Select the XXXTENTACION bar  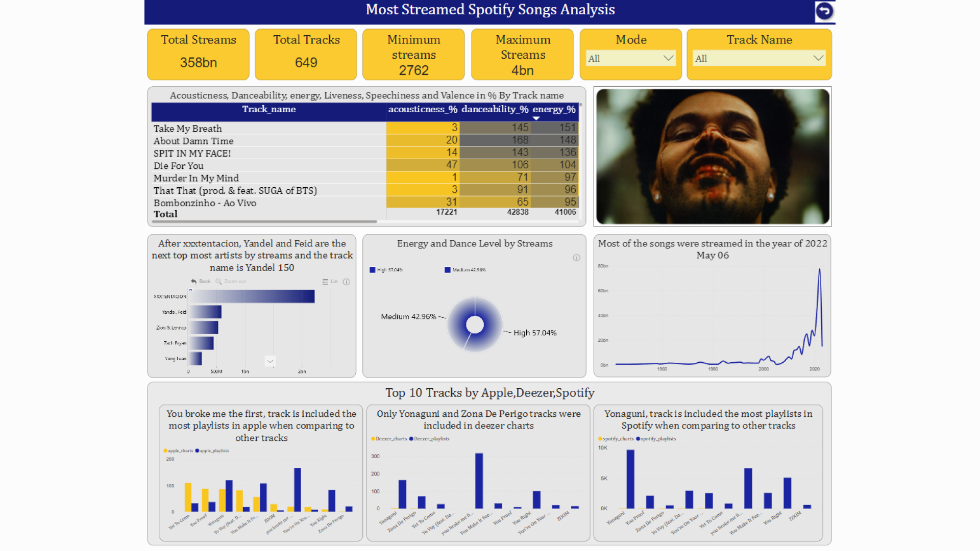tap(252, 296)
